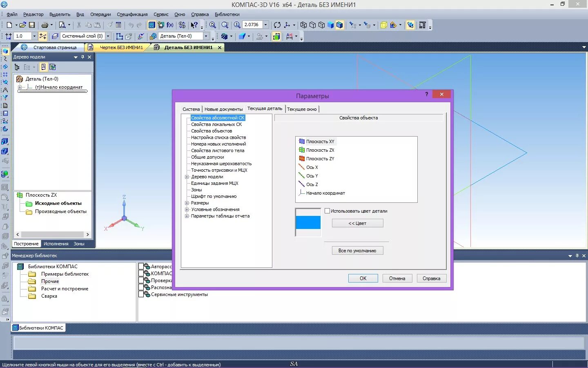Viewport: 588px width, 368px height.
Task: Open the Библиотеки menu
Action: tap(227, 14)
